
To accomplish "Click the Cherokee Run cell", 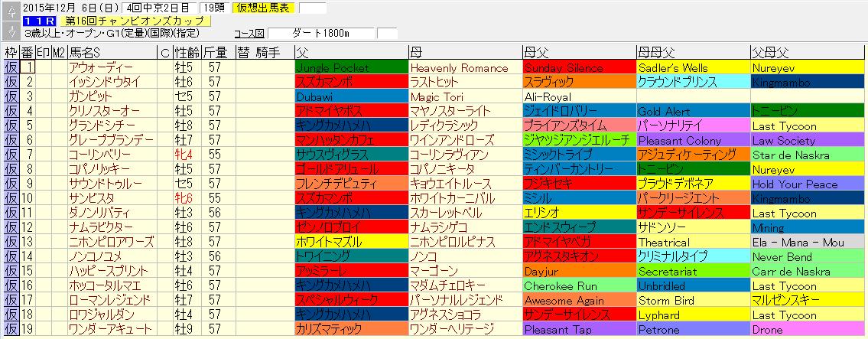I will [x=579, y=286].
